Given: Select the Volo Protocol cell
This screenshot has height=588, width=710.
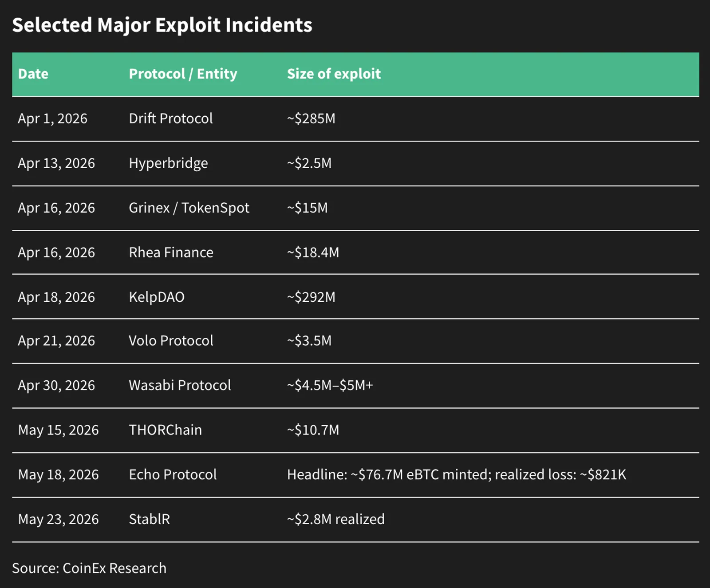Looking at the screenshot, I should coord(171,341).
